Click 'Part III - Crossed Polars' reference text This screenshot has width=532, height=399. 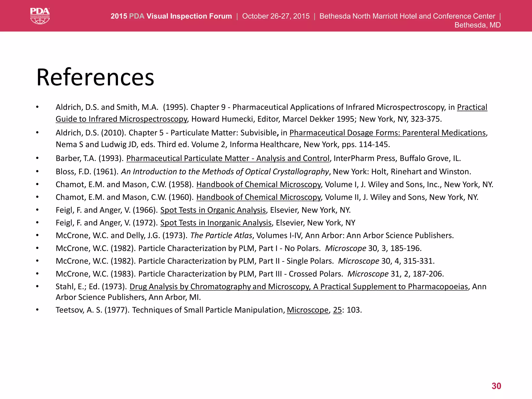tap(301, 274)
